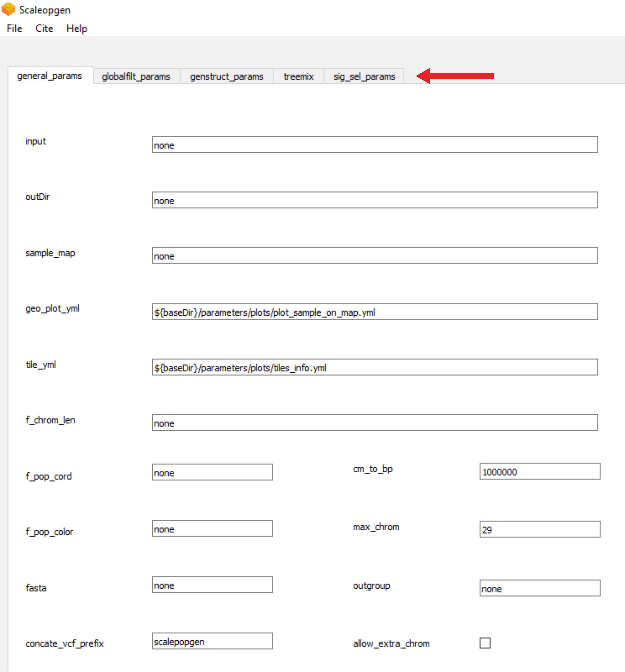The image size is (625, 672).
Task: Click into the tile_yml field
Action: 375,367
